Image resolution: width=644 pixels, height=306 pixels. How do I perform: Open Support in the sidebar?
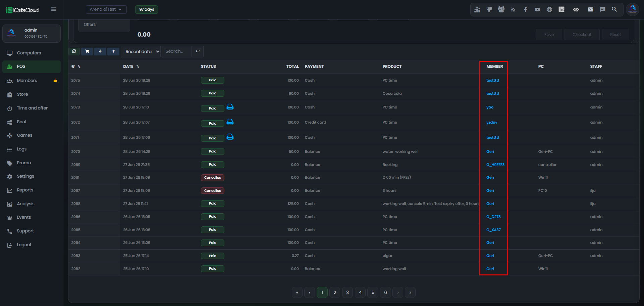click(32, 231)
